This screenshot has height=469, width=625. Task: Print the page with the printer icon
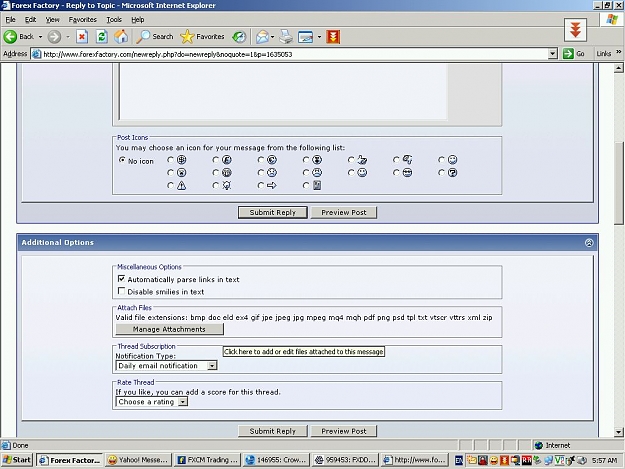[286, 37]
